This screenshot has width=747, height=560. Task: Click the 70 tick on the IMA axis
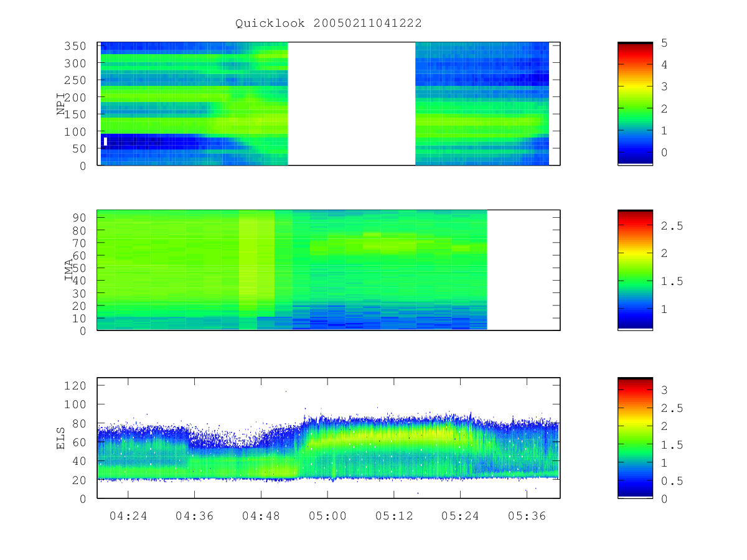(80, 243)
